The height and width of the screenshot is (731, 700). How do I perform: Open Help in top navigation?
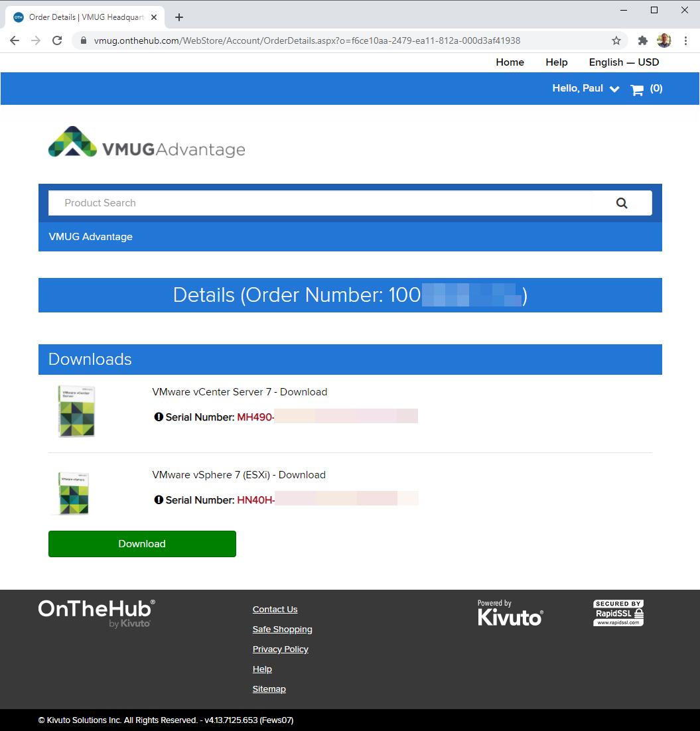(557, 62)
